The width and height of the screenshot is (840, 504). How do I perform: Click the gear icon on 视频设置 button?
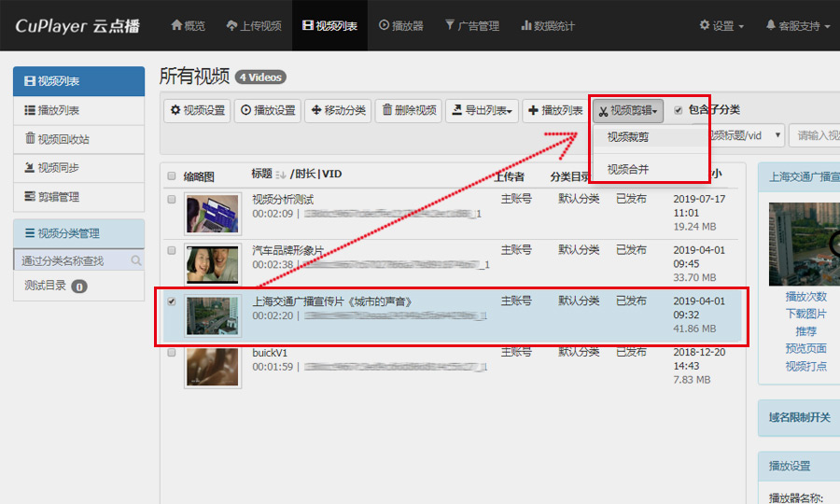click(175, 111)
